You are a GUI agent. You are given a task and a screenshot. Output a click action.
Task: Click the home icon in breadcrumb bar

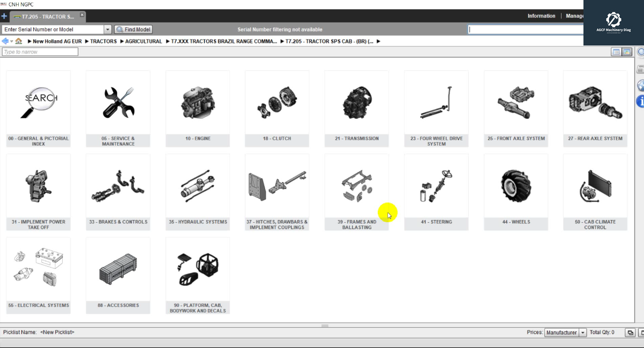(x=18, y=41)
